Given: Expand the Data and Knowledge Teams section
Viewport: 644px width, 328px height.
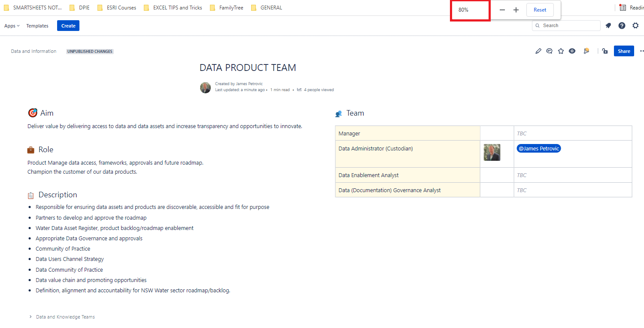Looking at the screenshot, I should coord(30,316).
